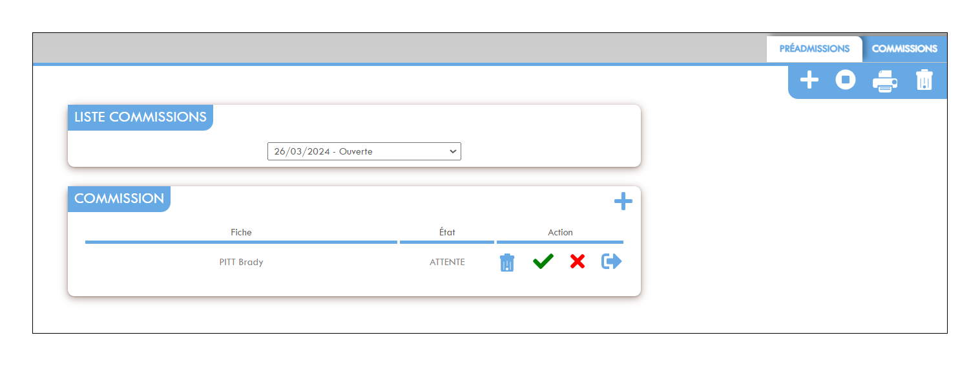Remove PITT Brady using the row trash icon
980x366 pixels.
click(x=507, y=262)
